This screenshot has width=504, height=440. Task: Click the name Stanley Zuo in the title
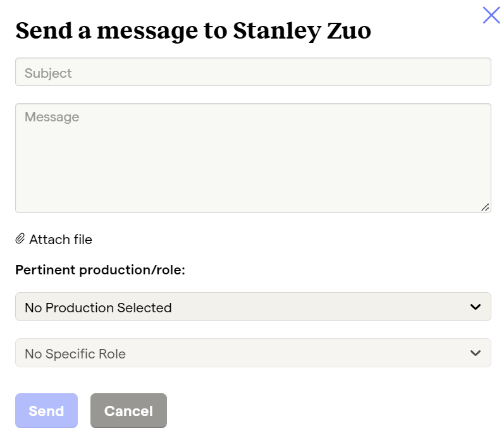click(x=302, y=31)
